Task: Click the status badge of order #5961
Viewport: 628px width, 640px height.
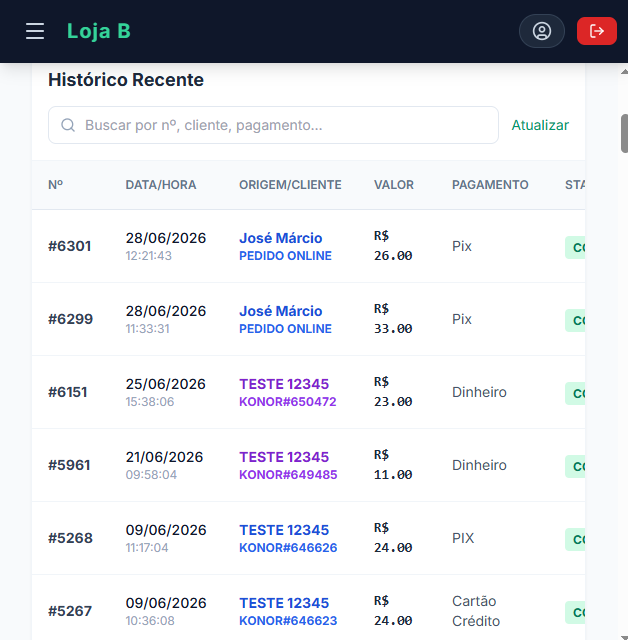Action: (575, 467)
